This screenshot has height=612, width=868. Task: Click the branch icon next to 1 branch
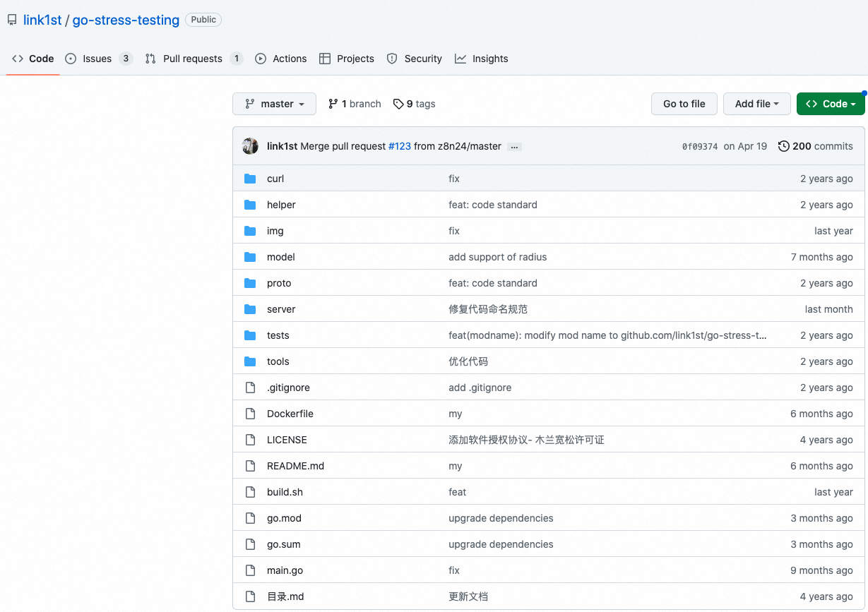[x=333, y=104]
